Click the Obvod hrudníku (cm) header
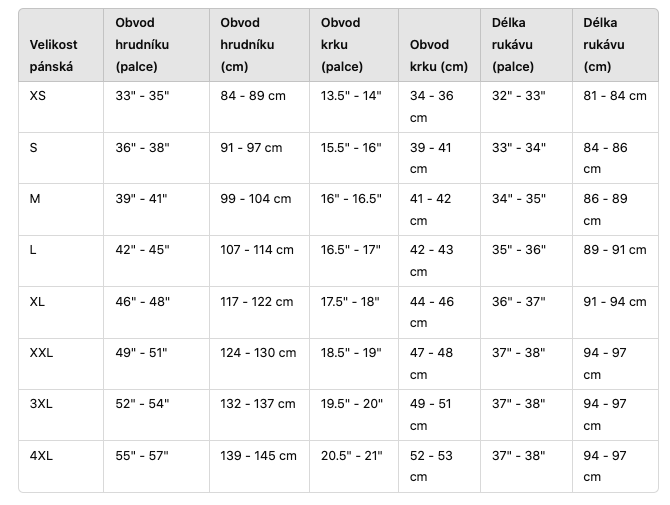 pyautogui.click(x=247, y=44)
